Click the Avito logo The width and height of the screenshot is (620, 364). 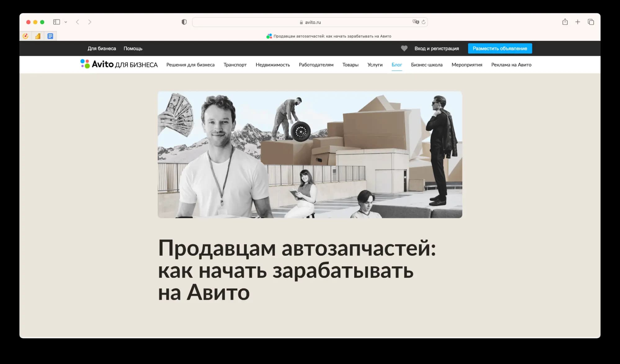(119, 64)
